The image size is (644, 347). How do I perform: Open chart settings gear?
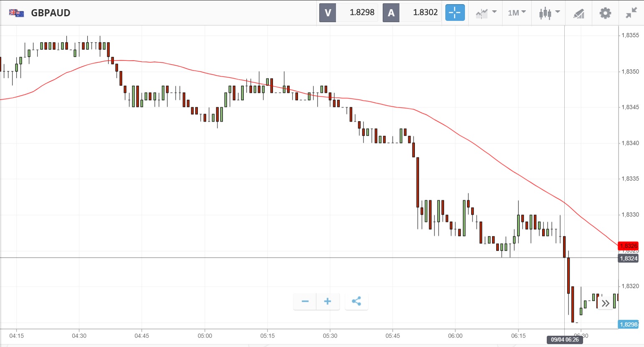(605, 13)
